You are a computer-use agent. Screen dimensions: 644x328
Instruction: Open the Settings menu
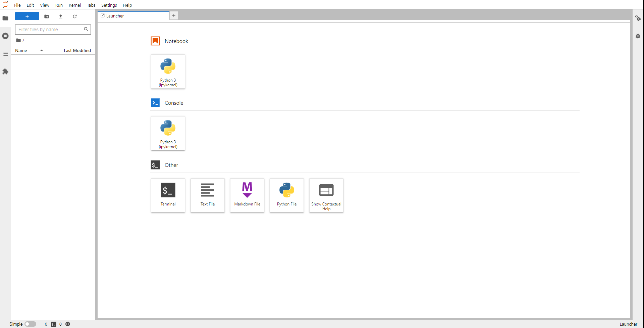(109, 5)
